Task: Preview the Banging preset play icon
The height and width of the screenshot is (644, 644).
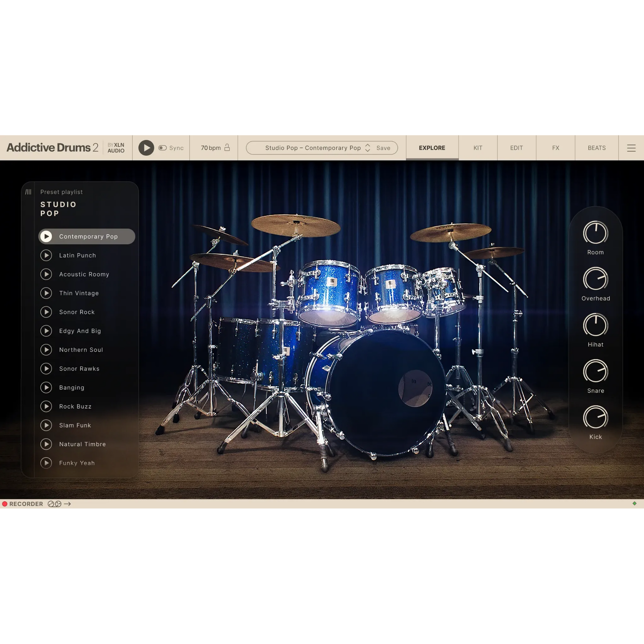Action: (x=46, y=387)
